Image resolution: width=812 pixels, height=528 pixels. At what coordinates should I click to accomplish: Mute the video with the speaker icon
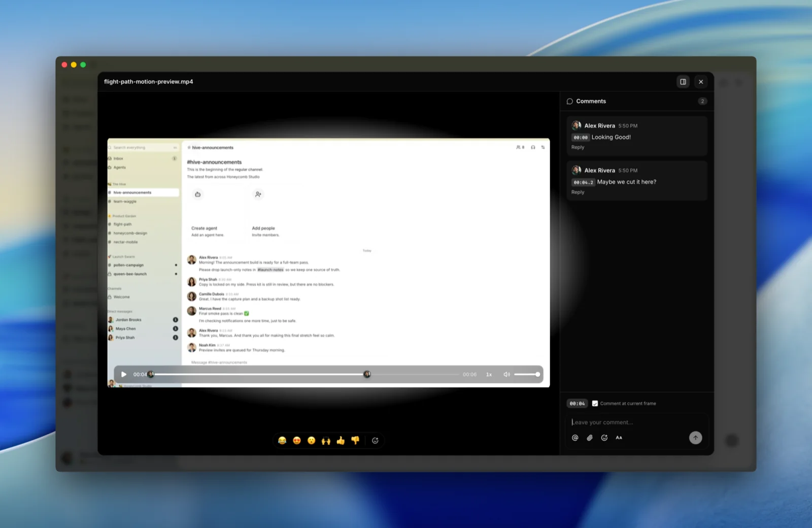(506, 374)
